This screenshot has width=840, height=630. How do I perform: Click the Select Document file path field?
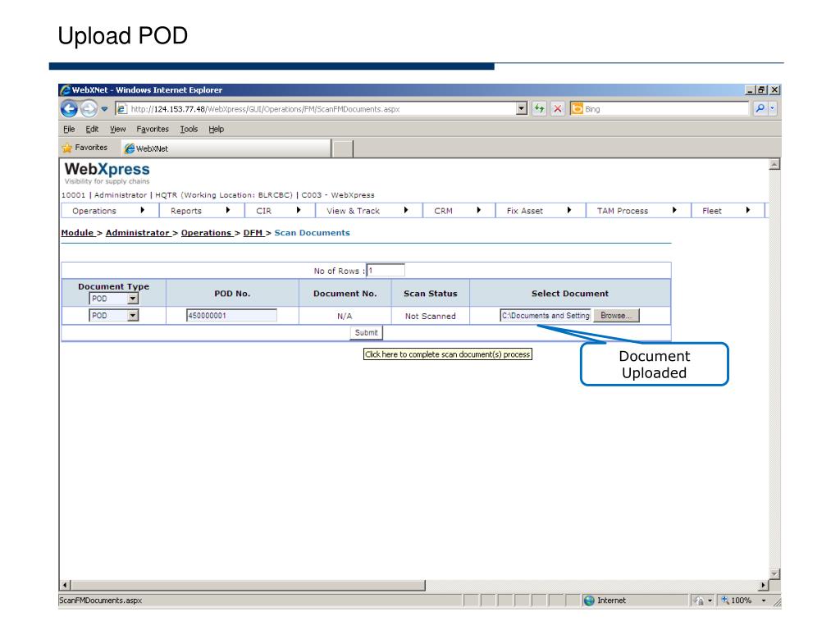(x=546, y=316)
